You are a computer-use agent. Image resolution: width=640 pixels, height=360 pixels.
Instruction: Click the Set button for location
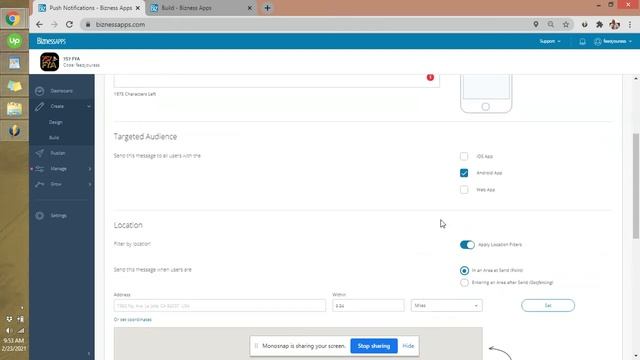[548, 306]
